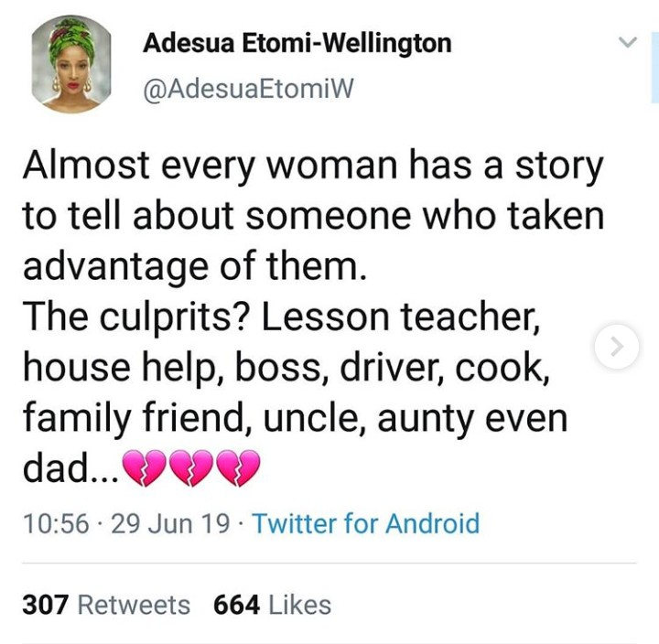Screen dimensions: 659x644
Task: Click the next-image carousel arrow
Action: (616, 347)
